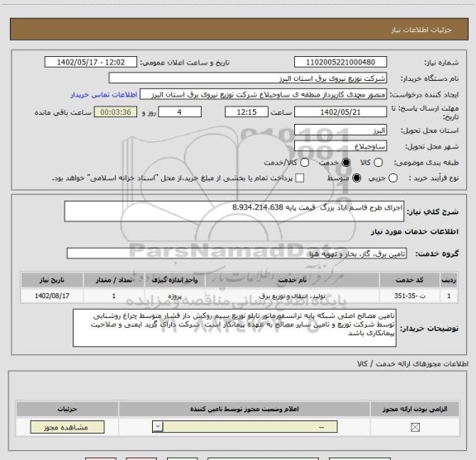
Task: Click the days remaining field showing 4
Action: [179, 112]
